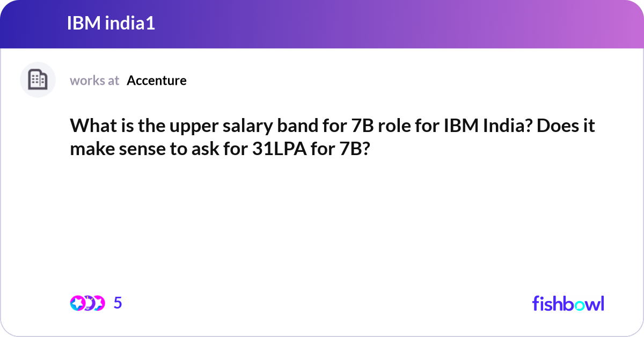Open the Accenture company name
The image size is (644, 337).
tap(157, 80)
